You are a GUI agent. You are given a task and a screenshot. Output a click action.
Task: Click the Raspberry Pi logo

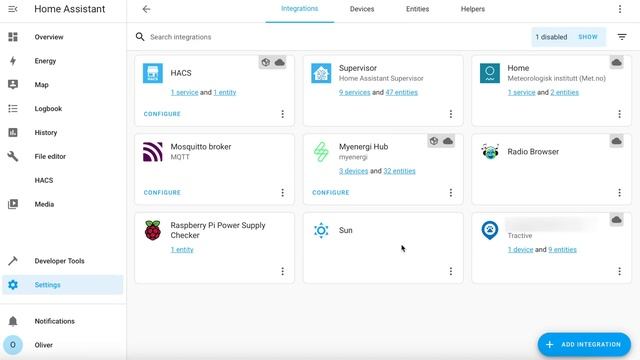[153, 230]
